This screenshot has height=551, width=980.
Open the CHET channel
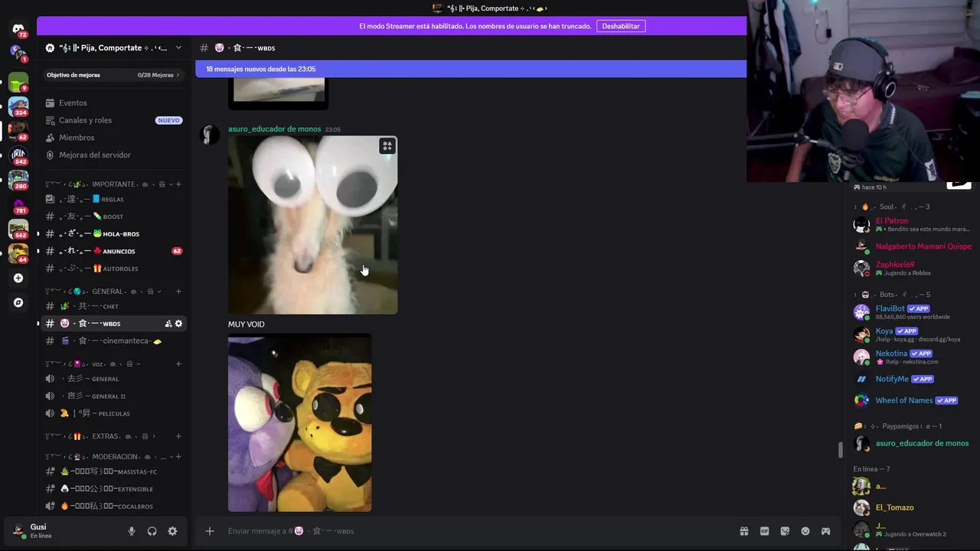(x=113, y=306)
